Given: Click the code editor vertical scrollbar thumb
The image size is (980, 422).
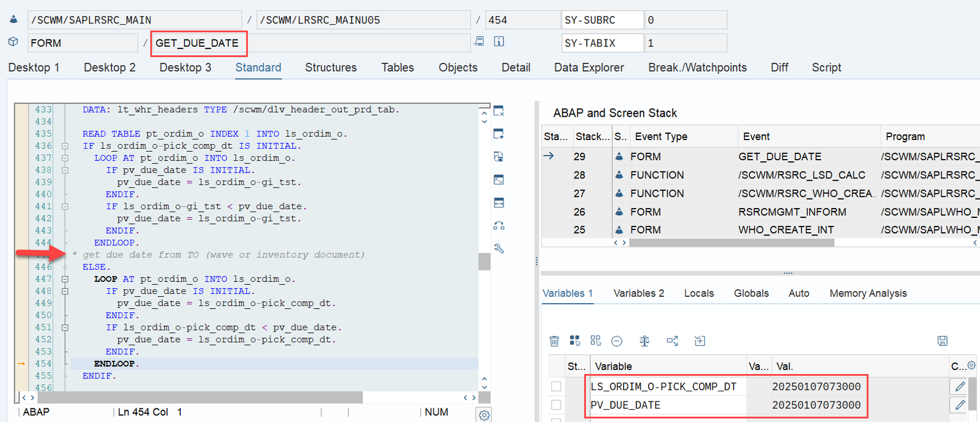Looking at the screenshot, I should [x=485, y=261].
